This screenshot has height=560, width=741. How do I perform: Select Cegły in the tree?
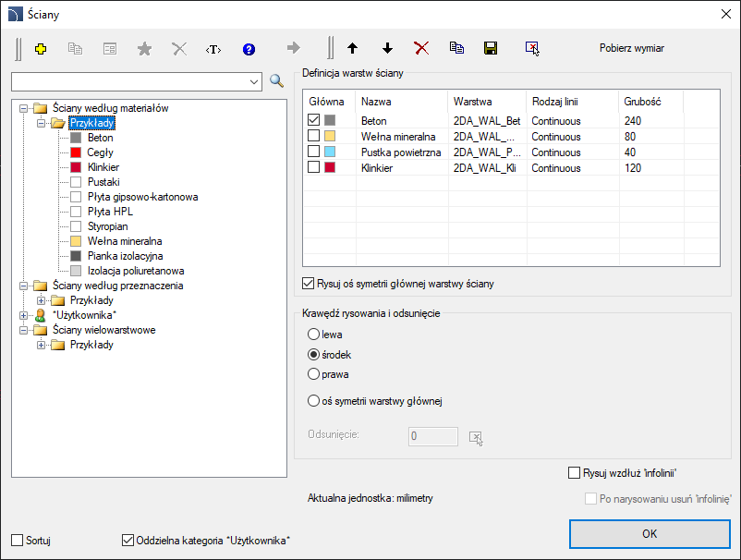click(100, 152)
